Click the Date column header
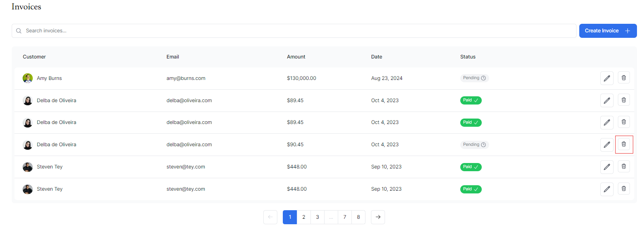Screen dimensions: 644x241 pos(376,57)
